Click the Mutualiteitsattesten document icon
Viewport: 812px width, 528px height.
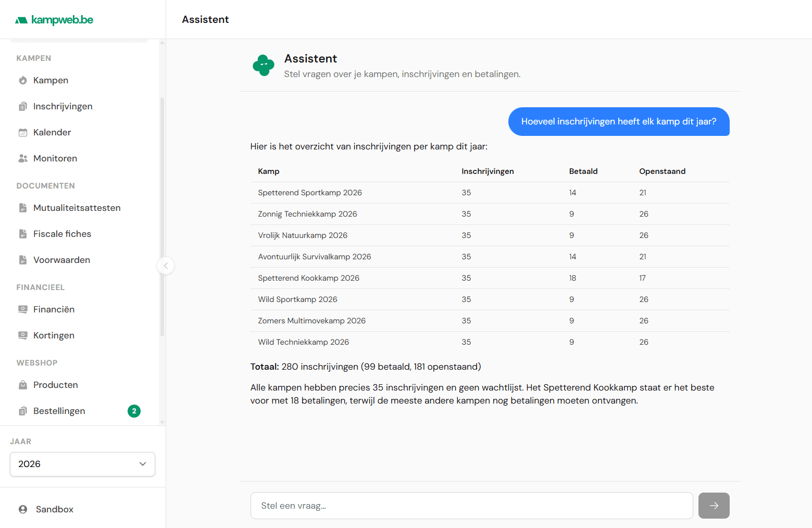23,208
